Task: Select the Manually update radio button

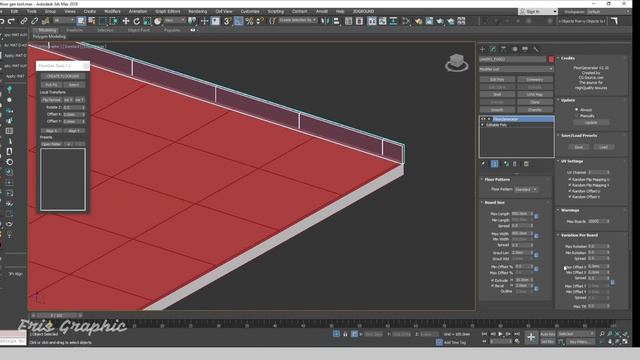Action: 577,116
